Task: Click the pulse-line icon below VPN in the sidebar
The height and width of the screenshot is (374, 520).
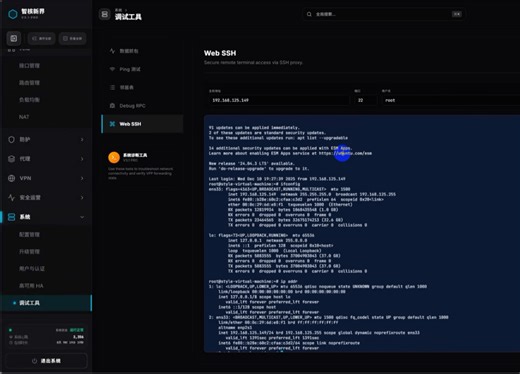Action: [11, 197]
